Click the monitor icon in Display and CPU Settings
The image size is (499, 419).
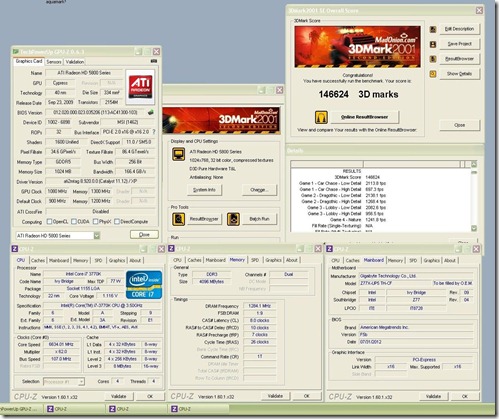coord(178,154)
